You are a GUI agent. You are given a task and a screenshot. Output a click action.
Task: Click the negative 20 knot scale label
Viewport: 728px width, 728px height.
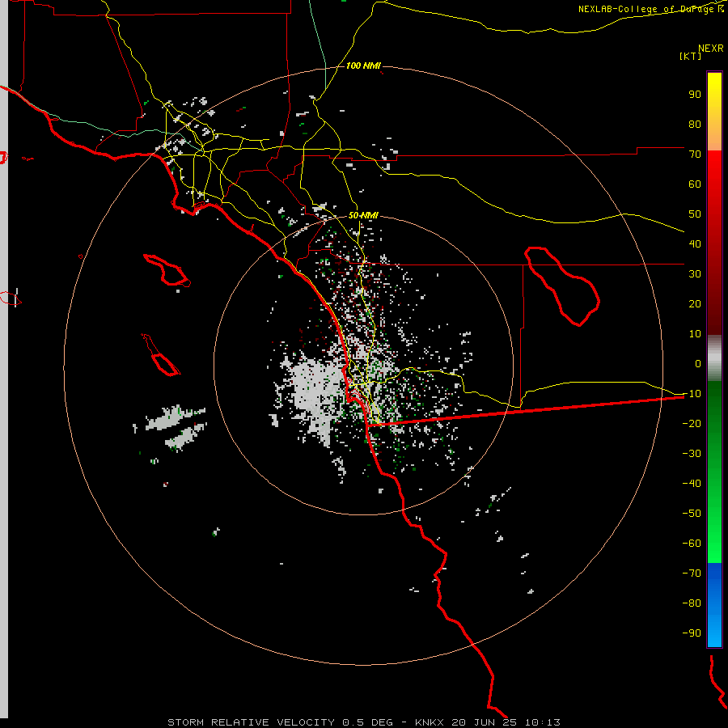pos(692,423)
